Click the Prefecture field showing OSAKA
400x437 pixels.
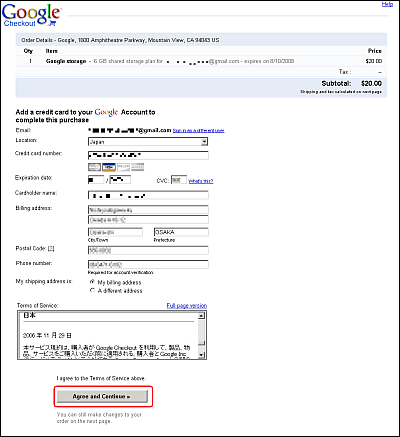tap(181, 232)
